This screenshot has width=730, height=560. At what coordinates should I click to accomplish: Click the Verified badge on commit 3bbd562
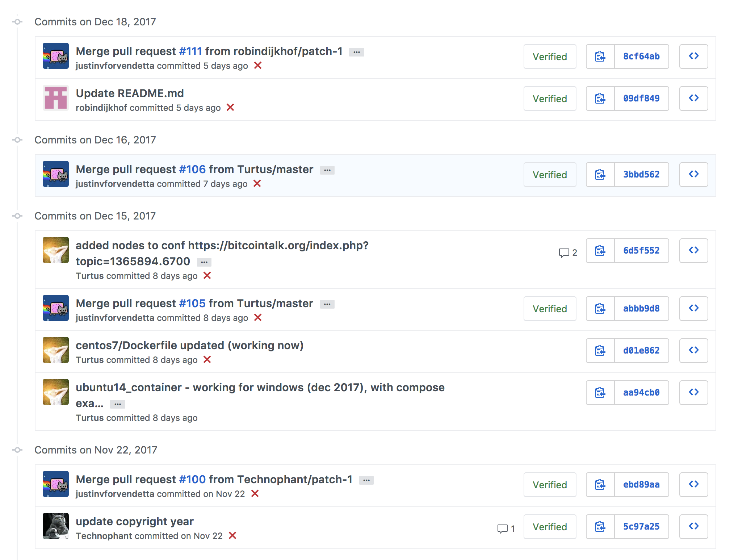pyautogui.click(x=550, y=175)
